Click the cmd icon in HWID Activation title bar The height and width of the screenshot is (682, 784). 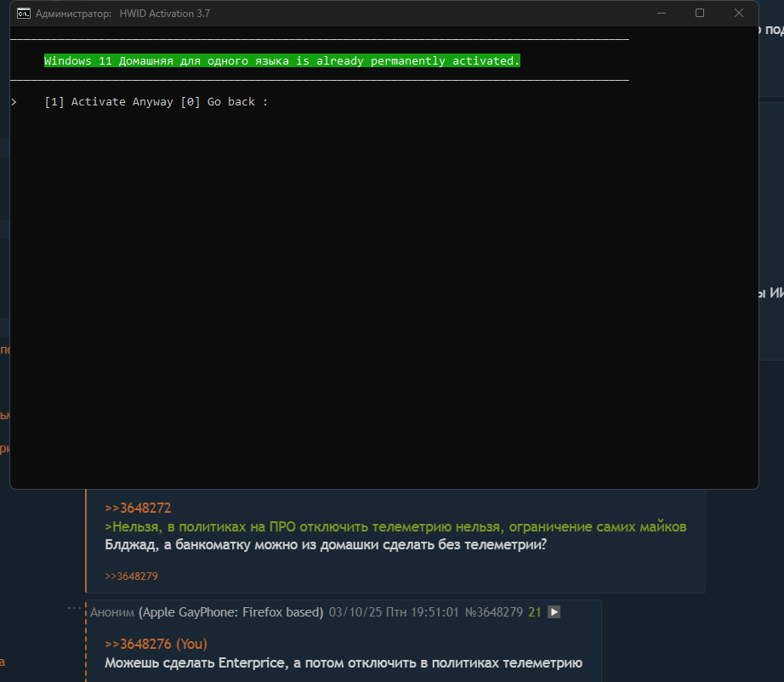tap(24, 14)
